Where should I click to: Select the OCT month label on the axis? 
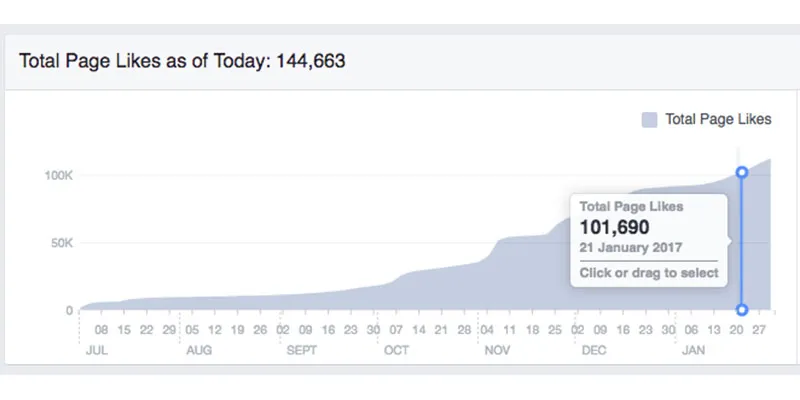(395, 351)
